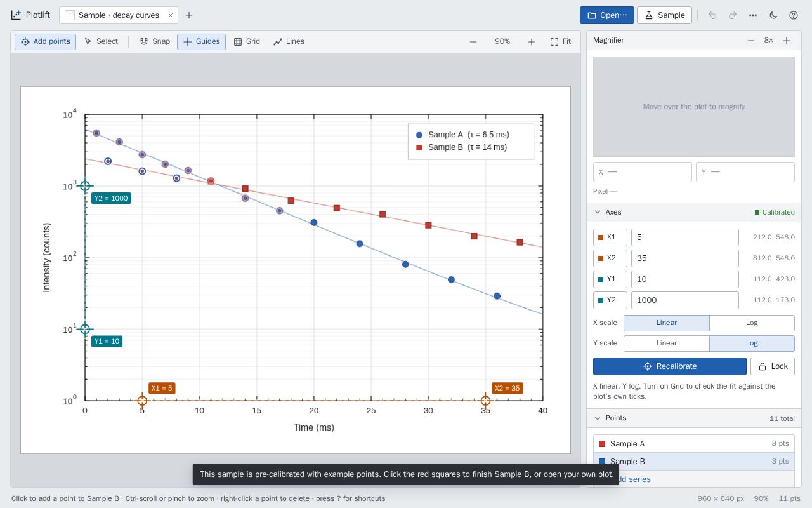Viewport: 812px width, 508px height.
Task: Click the Y2 calibration marker on plot
Action: click(x=85, y=186)
